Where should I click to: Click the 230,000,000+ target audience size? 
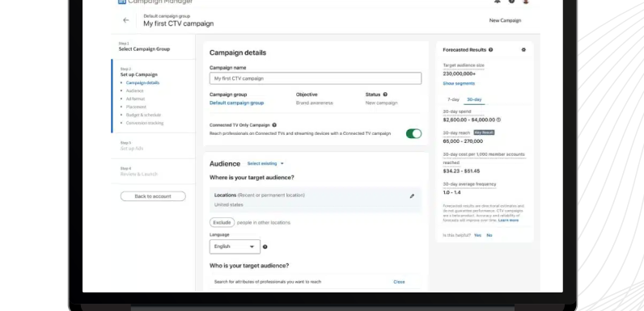click(x=460, y=74)
